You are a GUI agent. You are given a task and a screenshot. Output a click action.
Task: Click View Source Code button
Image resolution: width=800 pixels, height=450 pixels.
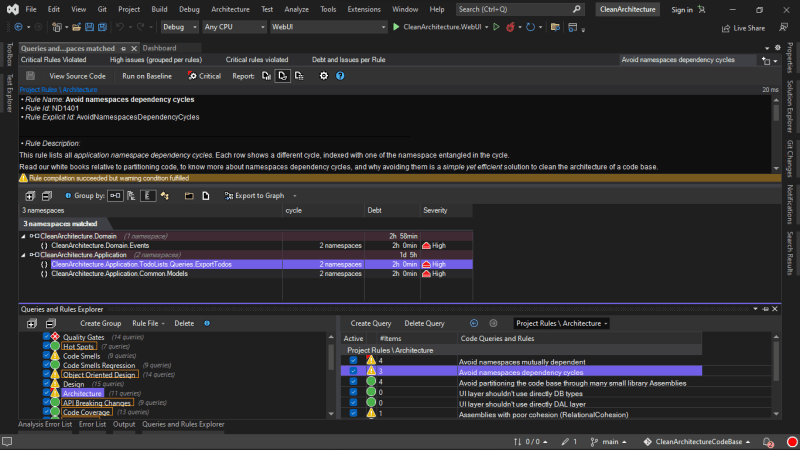pos(77,76)
